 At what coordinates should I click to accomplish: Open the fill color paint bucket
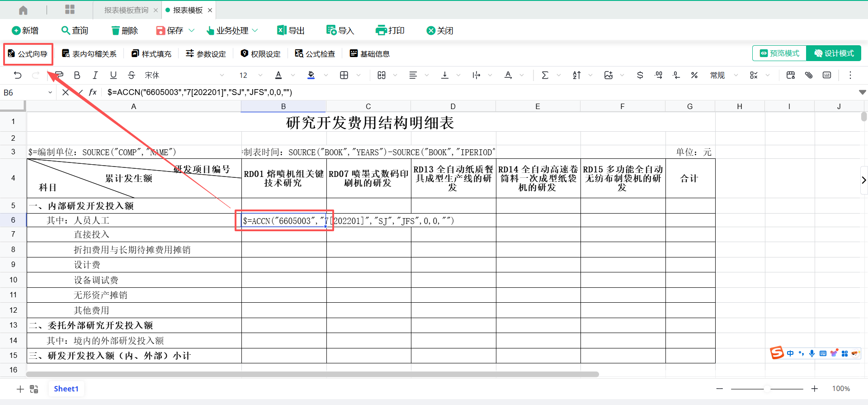click(x=311, y=75)
